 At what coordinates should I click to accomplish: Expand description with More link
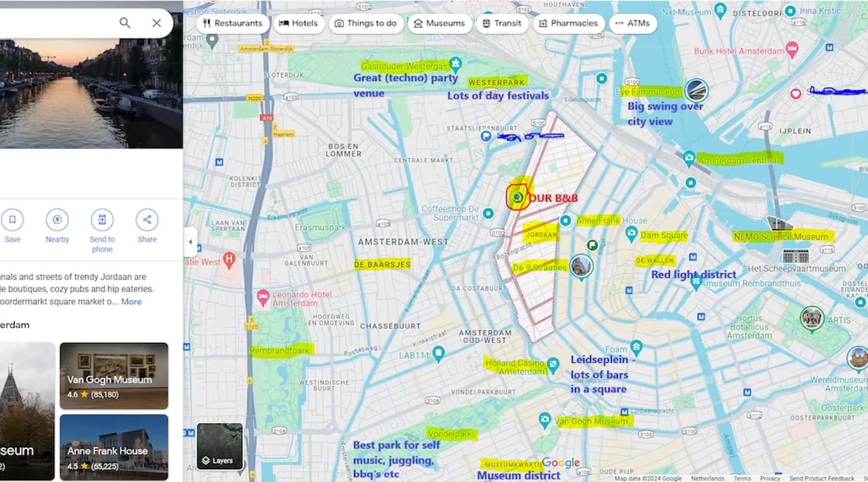(131, 302)
